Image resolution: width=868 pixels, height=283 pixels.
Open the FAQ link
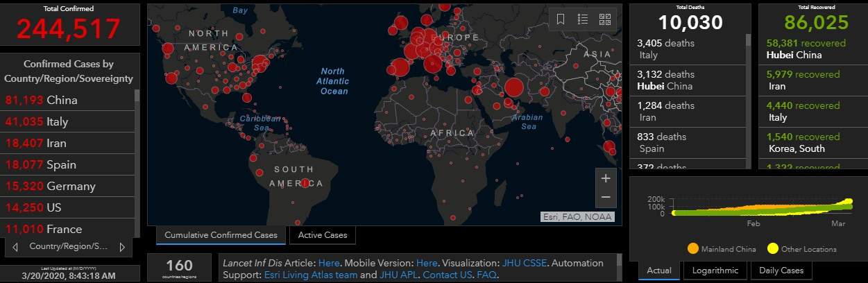pos(486,275)
